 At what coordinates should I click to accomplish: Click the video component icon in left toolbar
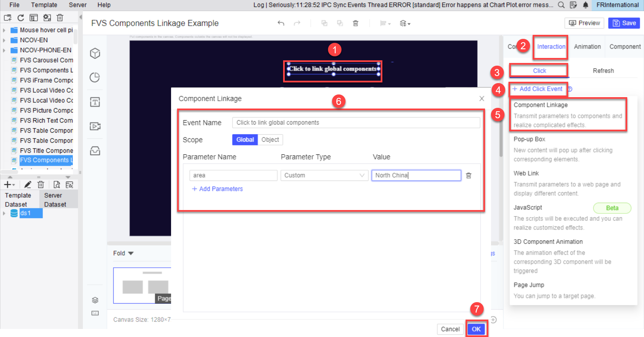pyautogui.click(x=95, y=126)
